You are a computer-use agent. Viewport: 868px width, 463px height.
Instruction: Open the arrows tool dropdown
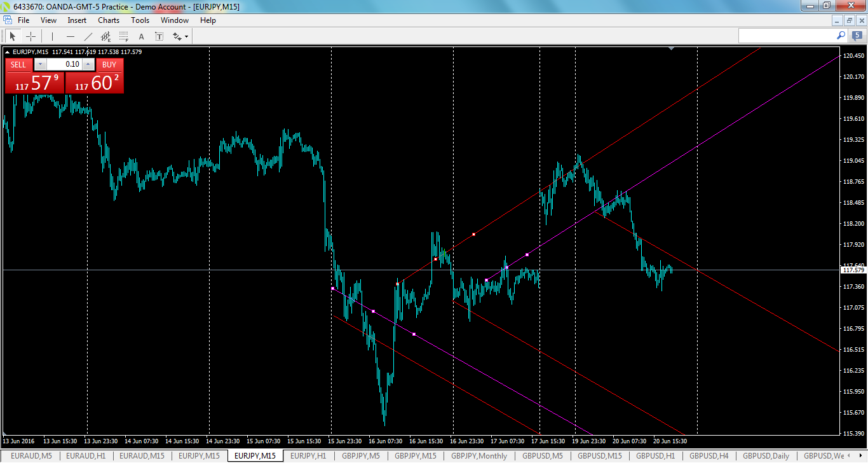pos(186,36)
